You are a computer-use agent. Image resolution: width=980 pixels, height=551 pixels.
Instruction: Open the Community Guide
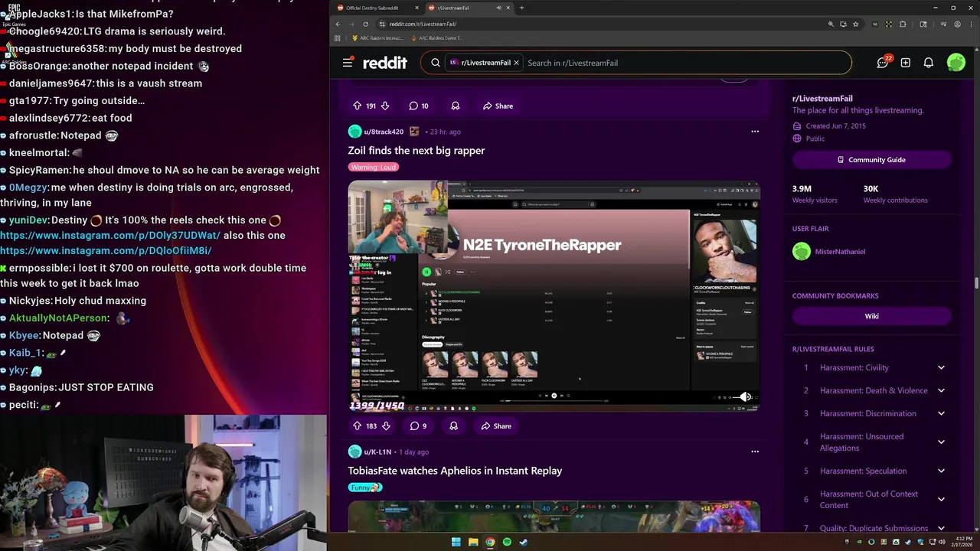(871, 160)
